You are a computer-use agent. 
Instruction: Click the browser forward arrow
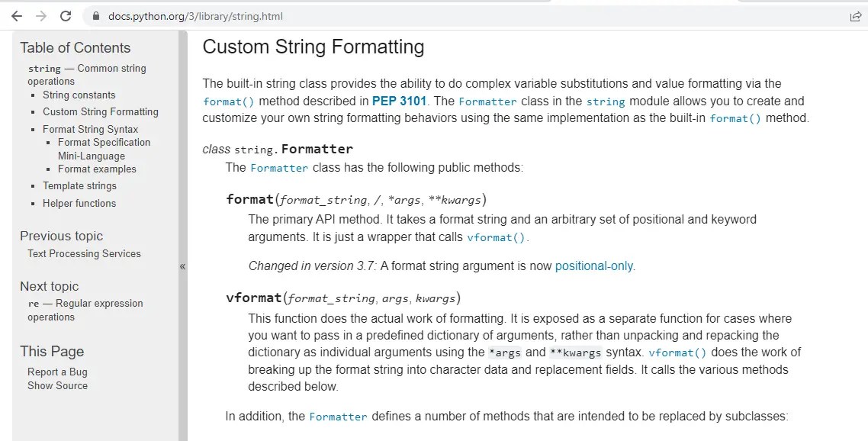(x=41, y=16)
